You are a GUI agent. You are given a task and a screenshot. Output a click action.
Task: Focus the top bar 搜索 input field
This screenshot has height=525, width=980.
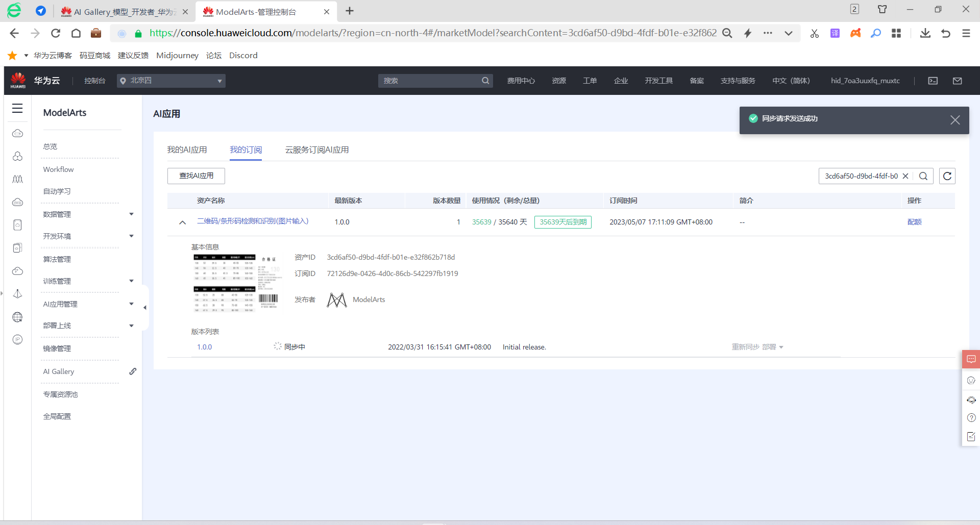[x=429, y=81]
